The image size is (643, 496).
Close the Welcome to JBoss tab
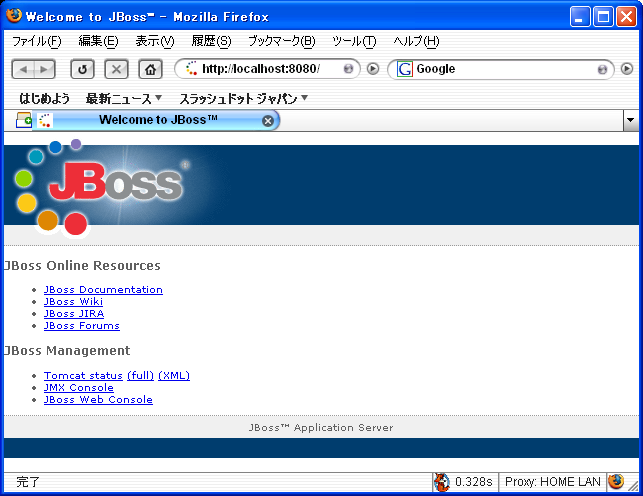point(267,120)
